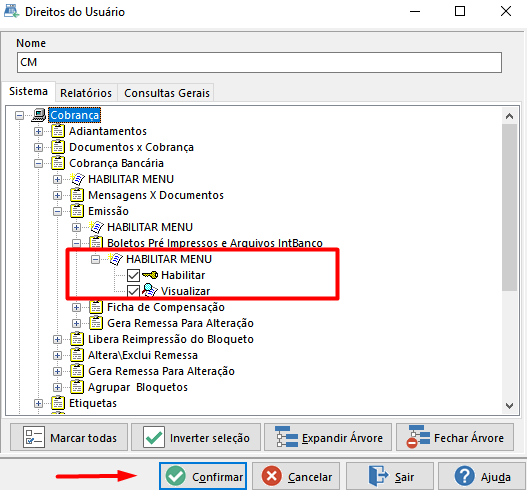Click the computer icon beside Cobrança root
This screenshot has width=527, height=490.
[39, 115]
